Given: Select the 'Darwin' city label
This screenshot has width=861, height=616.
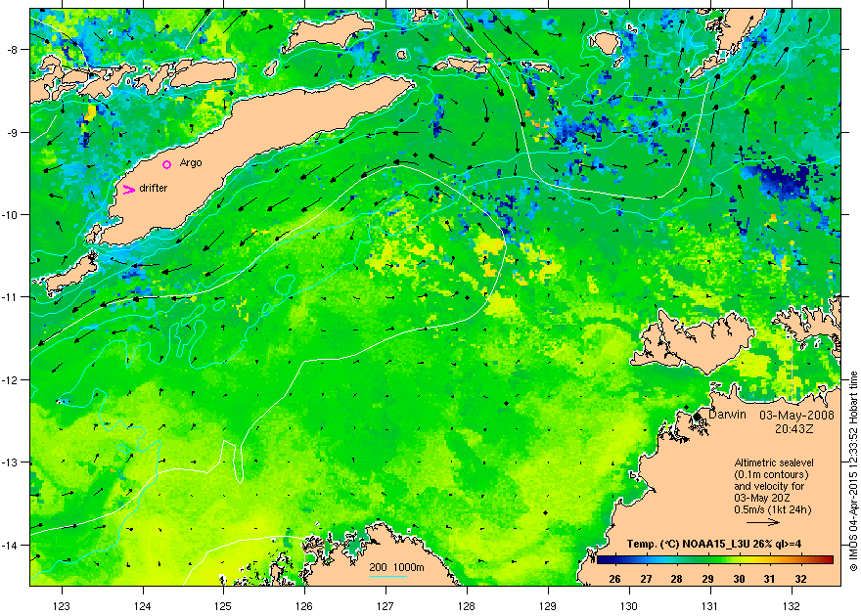Looking at the screenshot, I should [727, 415].
